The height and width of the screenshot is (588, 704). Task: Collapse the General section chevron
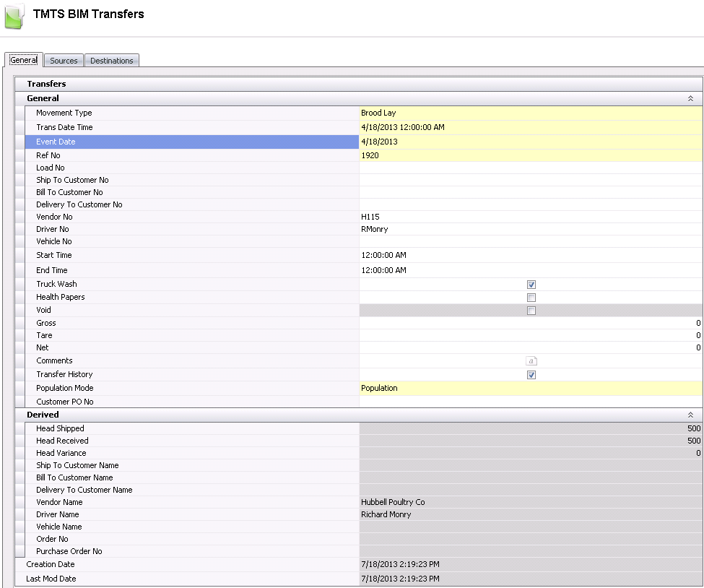pyautogui.click(x=690, y=98)
